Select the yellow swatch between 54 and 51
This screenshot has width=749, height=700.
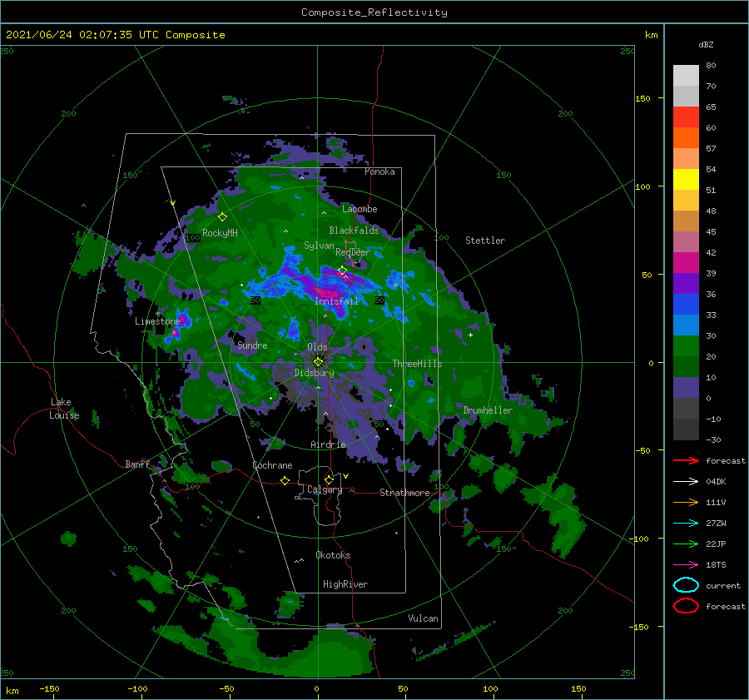tap(686, 179)
